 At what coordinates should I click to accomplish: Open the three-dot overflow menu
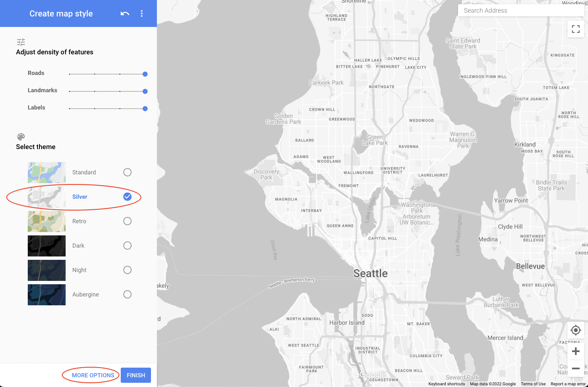(142, 13)
